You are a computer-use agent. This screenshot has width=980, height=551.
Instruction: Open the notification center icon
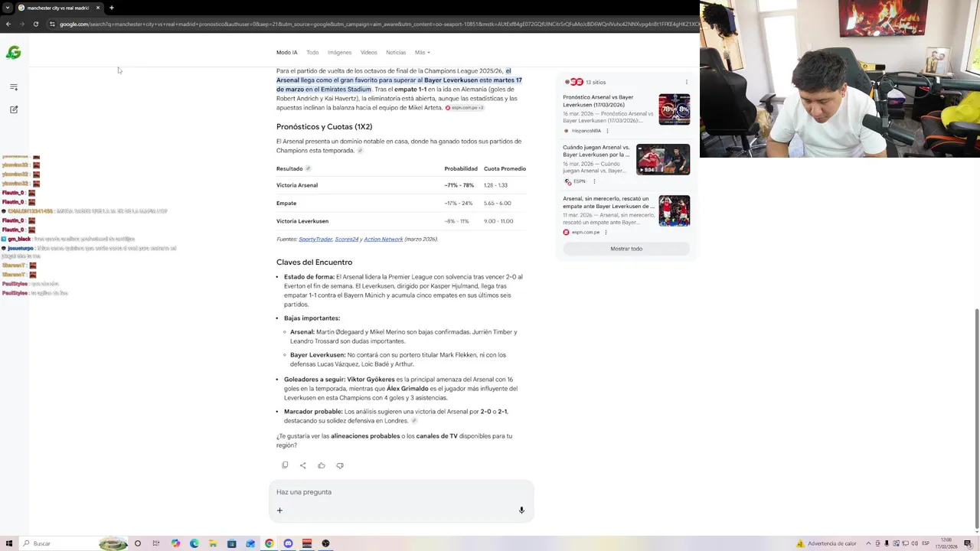click(x=968, y=543)
